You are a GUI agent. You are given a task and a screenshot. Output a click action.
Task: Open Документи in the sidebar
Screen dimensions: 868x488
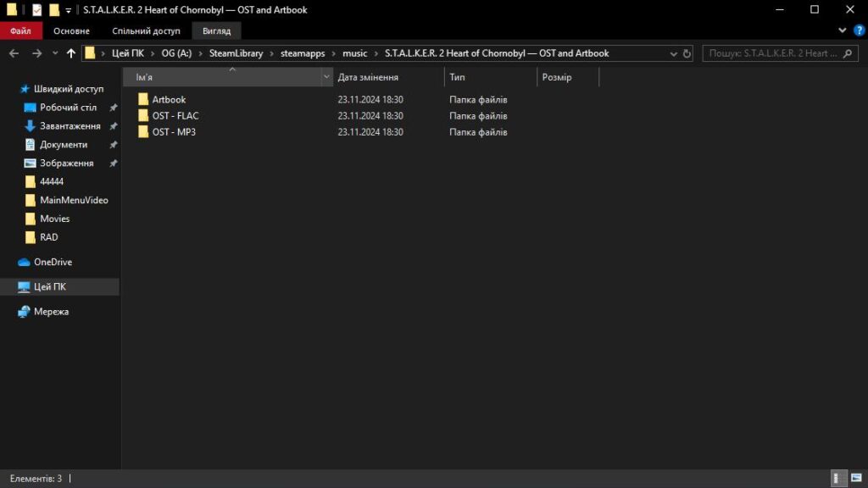pos(63,144)
